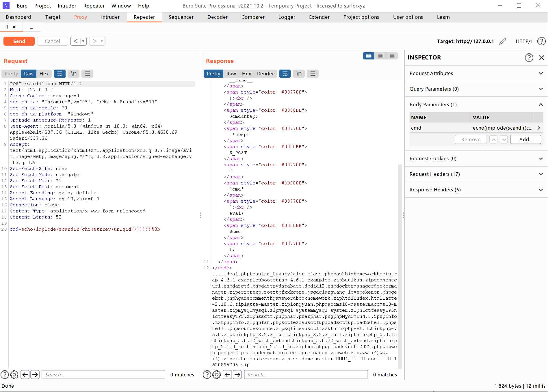Toggle word wrap in Request pane
The image size is (548, 392).
tap(60, 74)
